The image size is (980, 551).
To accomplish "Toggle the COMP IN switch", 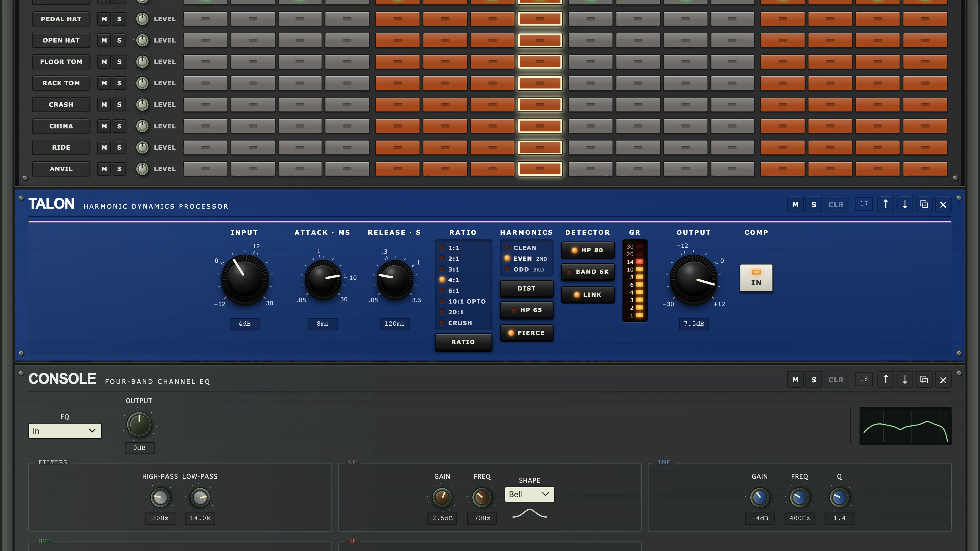I will [x=756, y=278].
